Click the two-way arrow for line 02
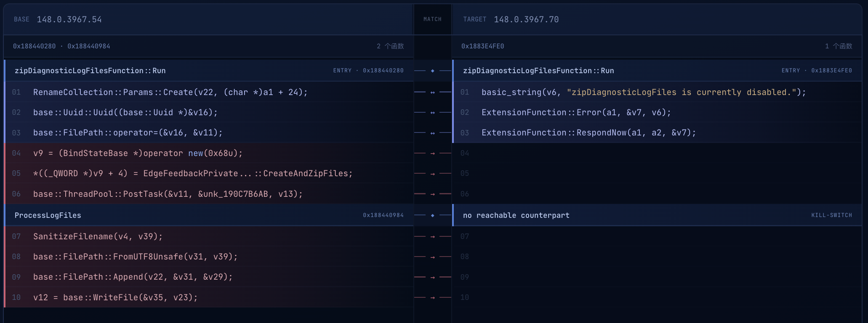868x323 pixels. (432, 112)
